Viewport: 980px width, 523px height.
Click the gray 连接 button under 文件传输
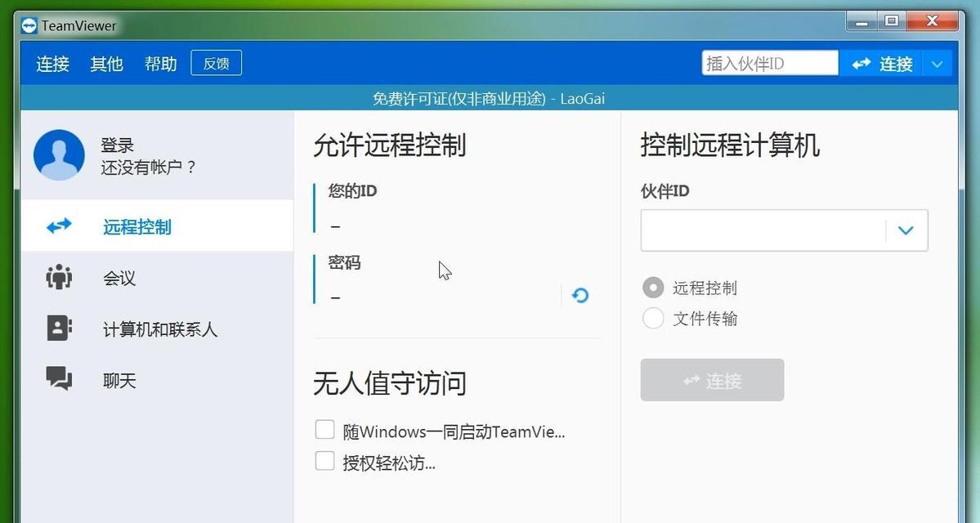tap(712, 380)
